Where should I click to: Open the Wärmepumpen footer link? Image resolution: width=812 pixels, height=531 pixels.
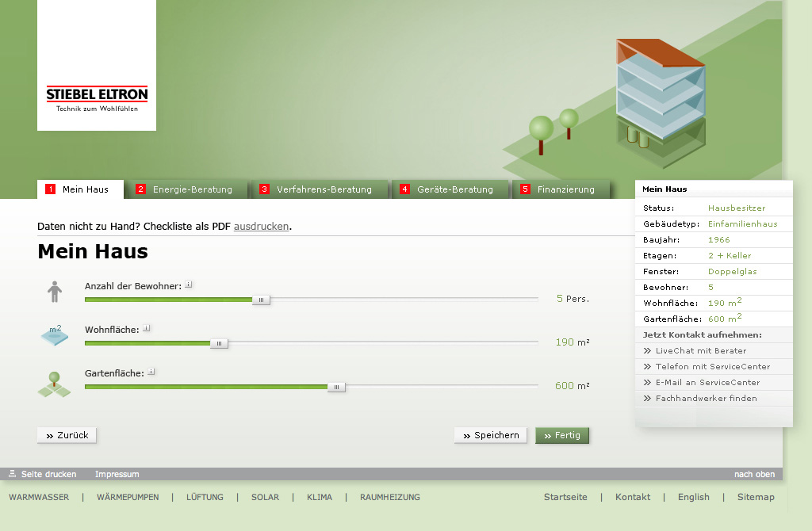pos(128,497)
